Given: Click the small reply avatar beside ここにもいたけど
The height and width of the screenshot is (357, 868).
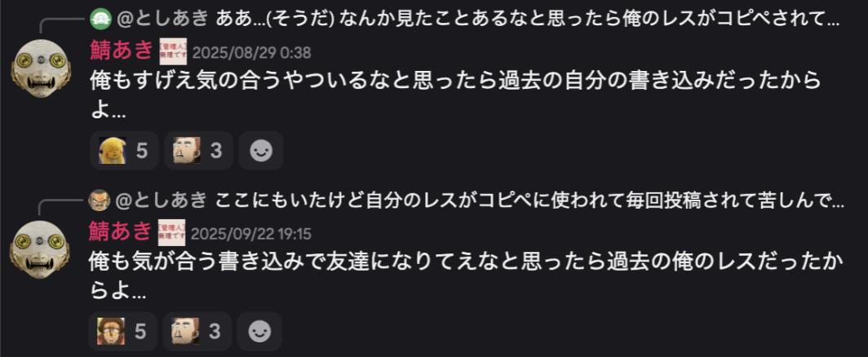Looking at the screenshot, I should [x=100, y=199].
